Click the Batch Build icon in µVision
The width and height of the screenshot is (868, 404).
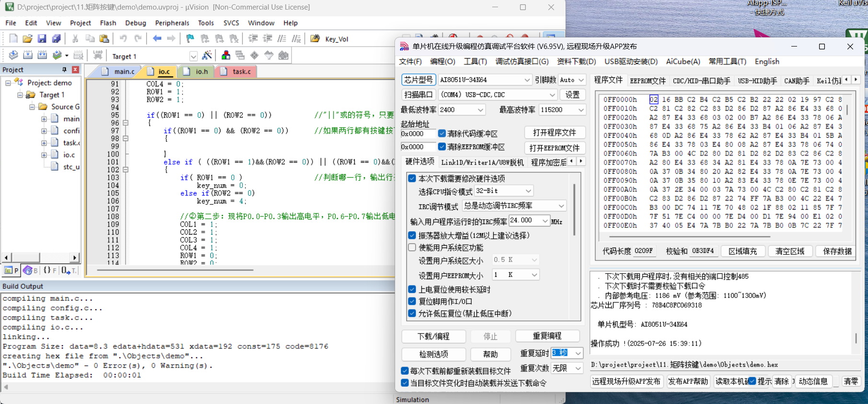(x=57, y=55)
